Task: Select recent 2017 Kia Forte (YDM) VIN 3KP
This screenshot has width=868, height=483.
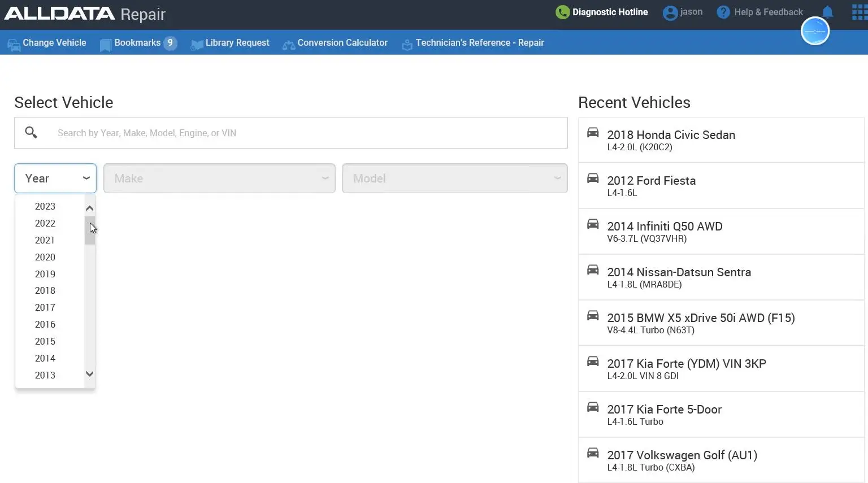Action: (721, 369)
